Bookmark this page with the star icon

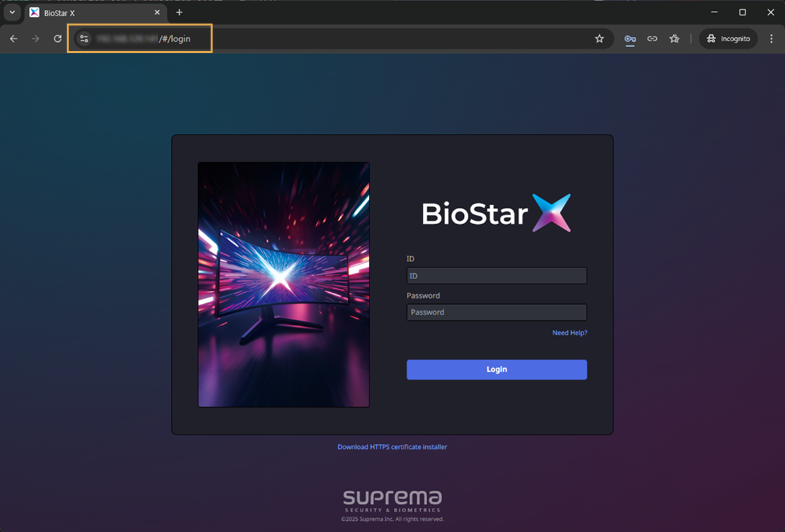pos(599,39)
